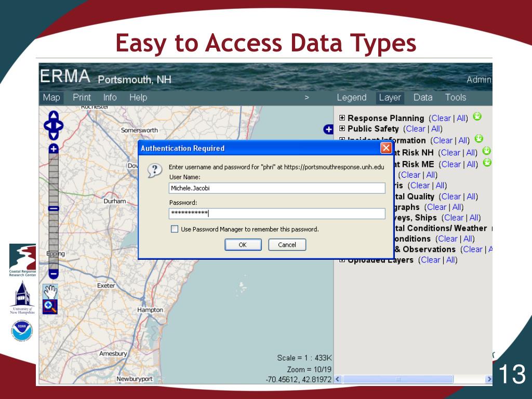Expand the Uploaded Layers group

(342, 261)
